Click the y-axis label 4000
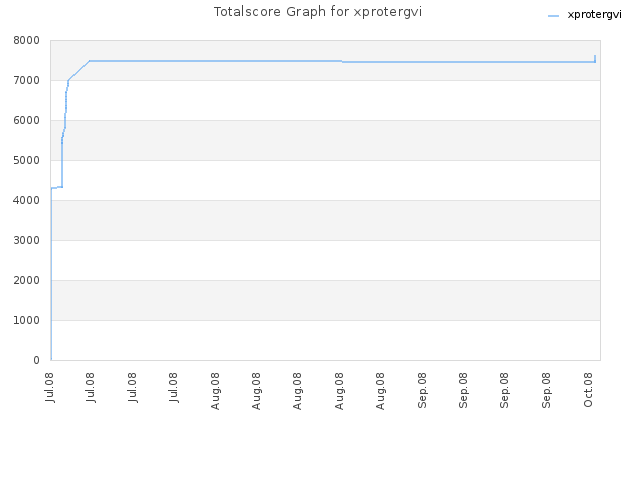 pos(27,200)
